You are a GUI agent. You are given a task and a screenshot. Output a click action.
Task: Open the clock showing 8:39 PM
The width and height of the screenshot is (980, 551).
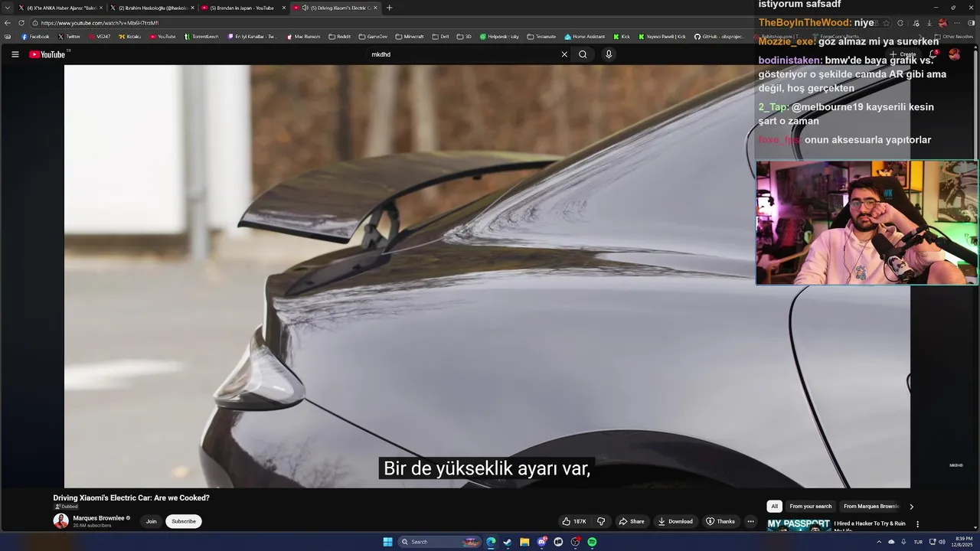tap(962, 542)
